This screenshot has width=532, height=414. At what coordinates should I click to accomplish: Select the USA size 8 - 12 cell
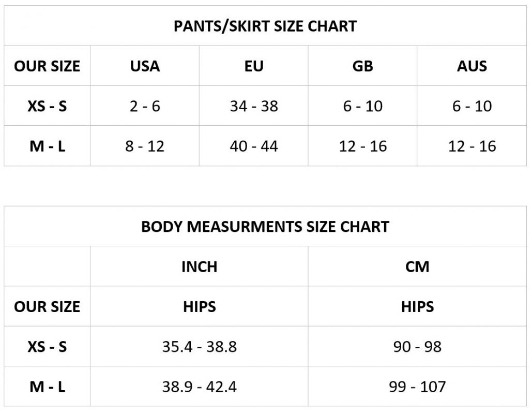145,146
